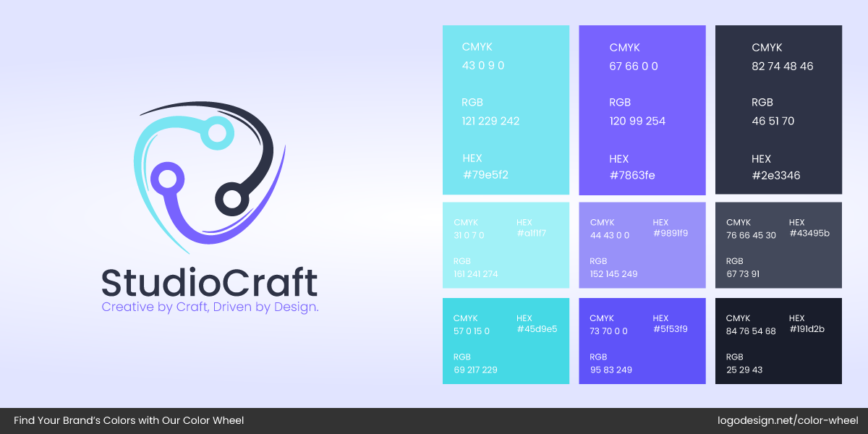The height and width of the screenshot is (434, 868).
Task: Click "Find Your Brand's Colors with Our Color Wheel"
Action: click(129, 420)
